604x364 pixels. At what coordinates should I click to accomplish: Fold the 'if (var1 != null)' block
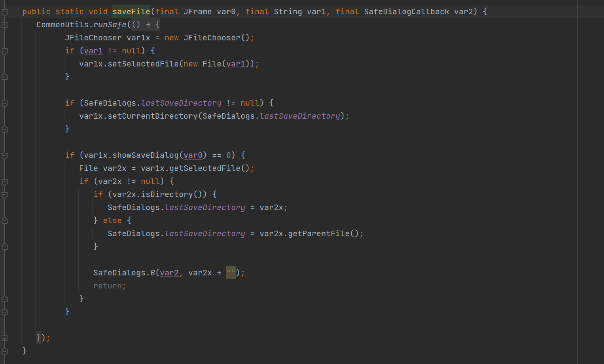pos(5,51)
